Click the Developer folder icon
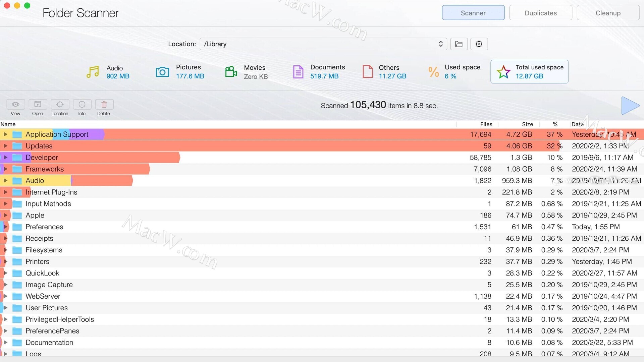 click(x=17, y=158)
